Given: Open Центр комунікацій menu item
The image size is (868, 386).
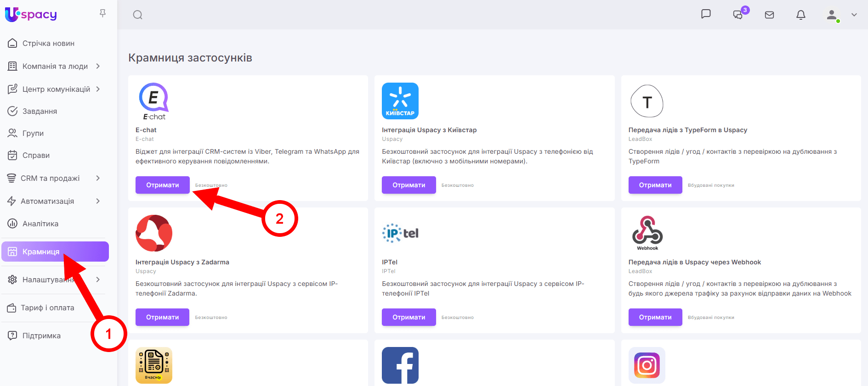Looking at the screenshot, I should point(56,89).
